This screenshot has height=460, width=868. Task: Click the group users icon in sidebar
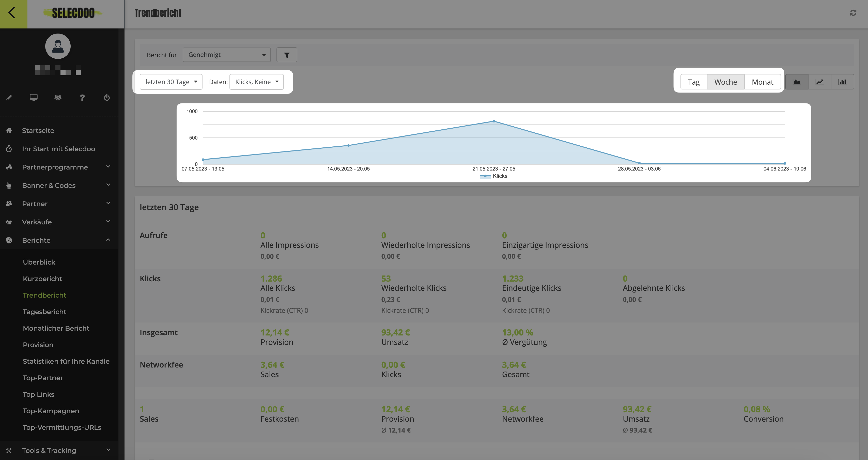click(58, 97)
